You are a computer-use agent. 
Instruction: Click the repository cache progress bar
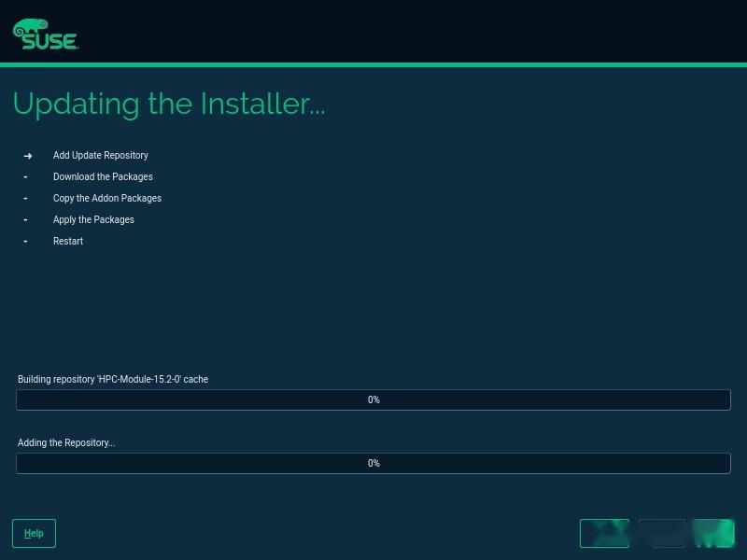[373, 399]
